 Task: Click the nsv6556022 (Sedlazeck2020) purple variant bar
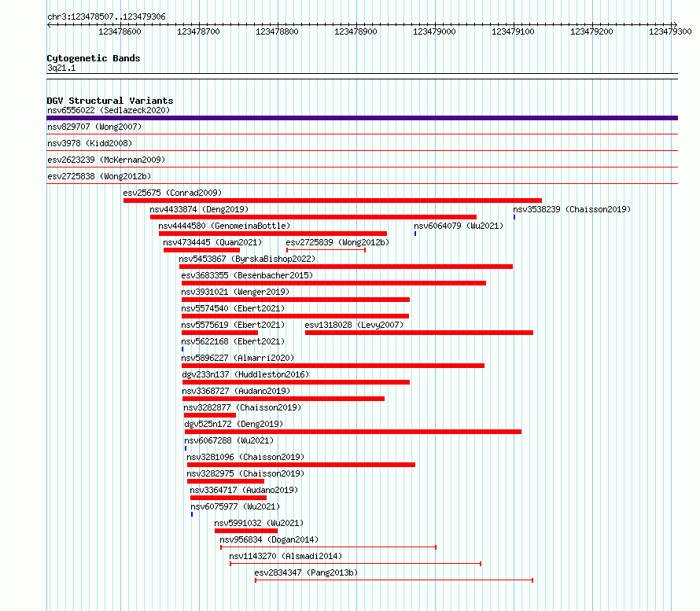click(x=362, y=118)
